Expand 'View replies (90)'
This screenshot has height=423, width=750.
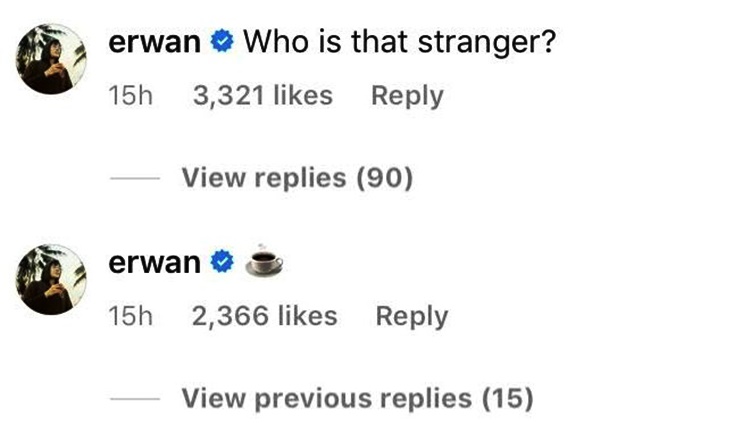[297, 179]
